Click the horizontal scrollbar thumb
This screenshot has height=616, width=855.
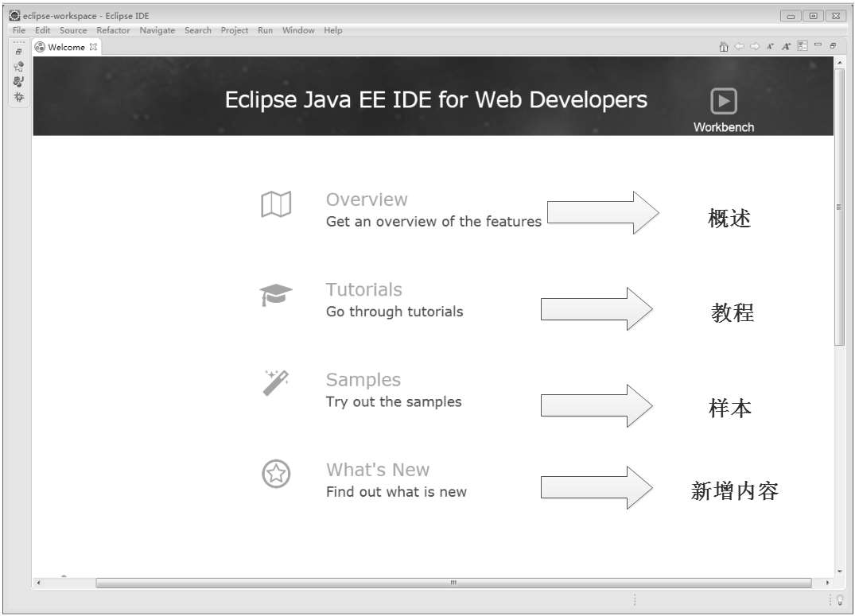tap(453, 583)
